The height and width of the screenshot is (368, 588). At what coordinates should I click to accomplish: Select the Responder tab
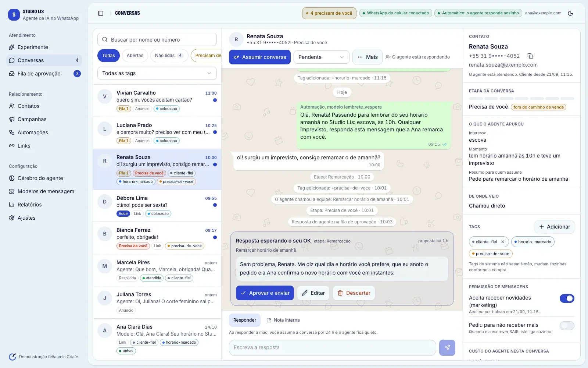tap(245, 320)
